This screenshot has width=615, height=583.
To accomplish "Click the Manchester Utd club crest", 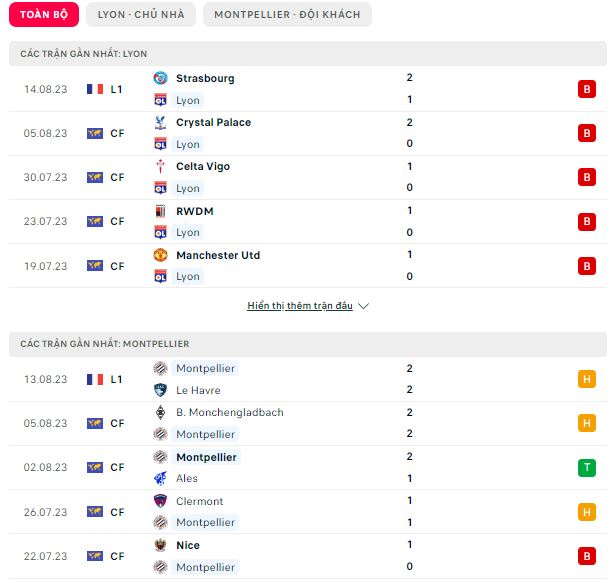I will click(160, 255).
